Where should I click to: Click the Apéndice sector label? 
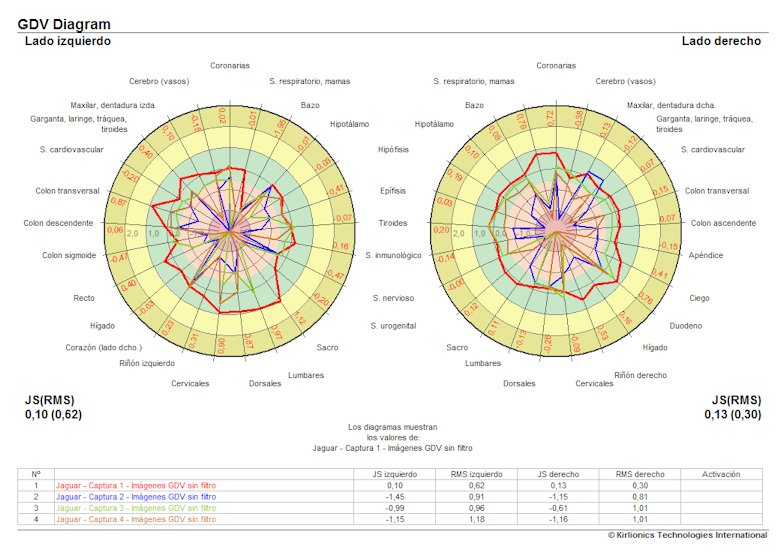click(705, 256)
